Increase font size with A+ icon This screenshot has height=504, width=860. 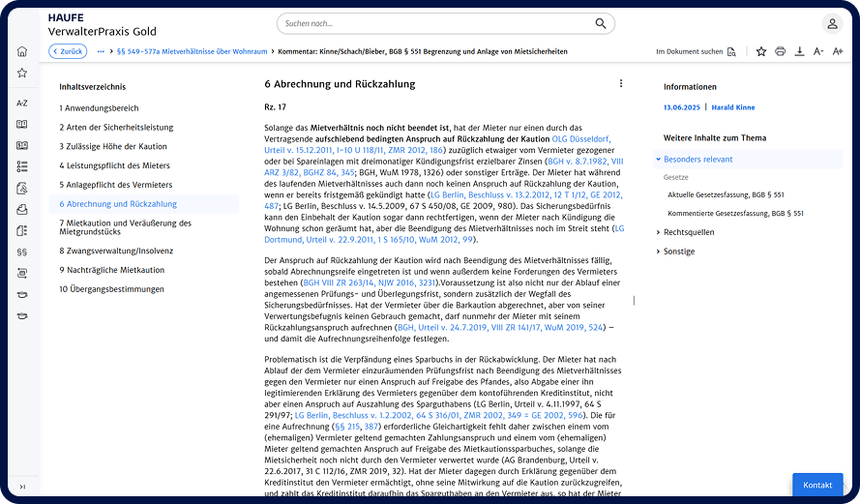(x=838, y=51)
